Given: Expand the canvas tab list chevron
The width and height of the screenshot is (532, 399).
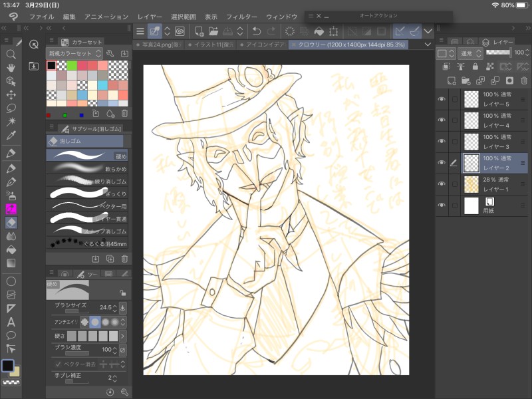Looking at the screenshot, I should [x=428, y=45].
